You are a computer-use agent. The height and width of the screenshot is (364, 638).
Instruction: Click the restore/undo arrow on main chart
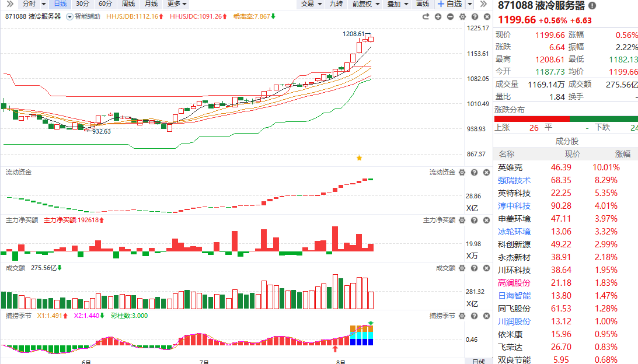426,17
